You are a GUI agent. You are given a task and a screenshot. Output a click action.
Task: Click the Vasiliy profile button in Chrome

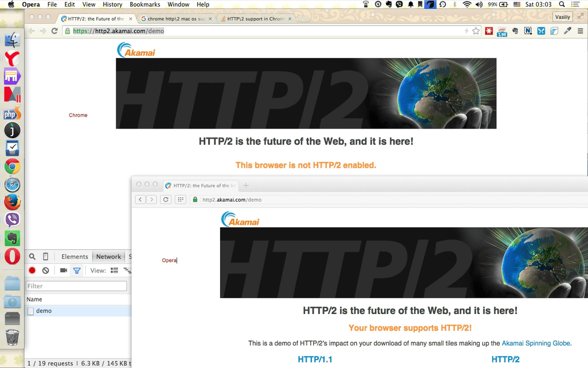(x=563, y=17)
